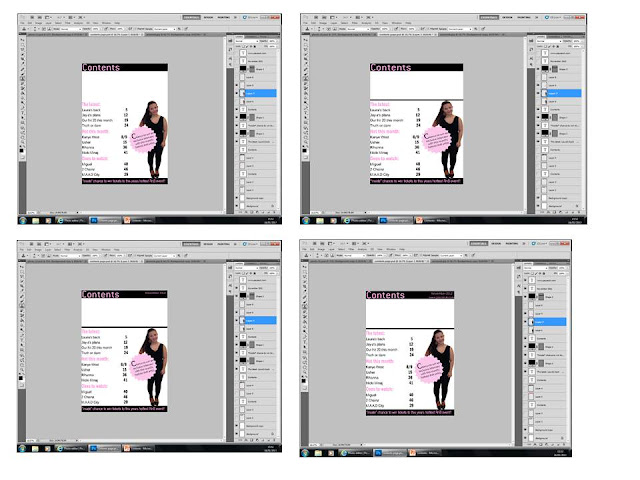Open PowerPoint taskbar item in bottom-right screenshot
Screen dimensions: 640x480
coord(426,453)
